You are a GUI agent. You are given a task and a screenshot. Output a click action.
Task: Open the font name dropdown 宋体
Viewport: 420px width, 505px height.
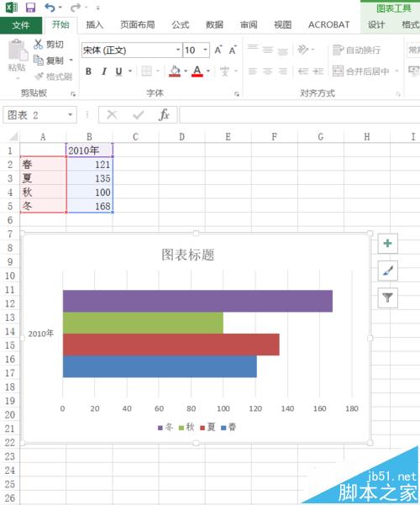[178, 50]
